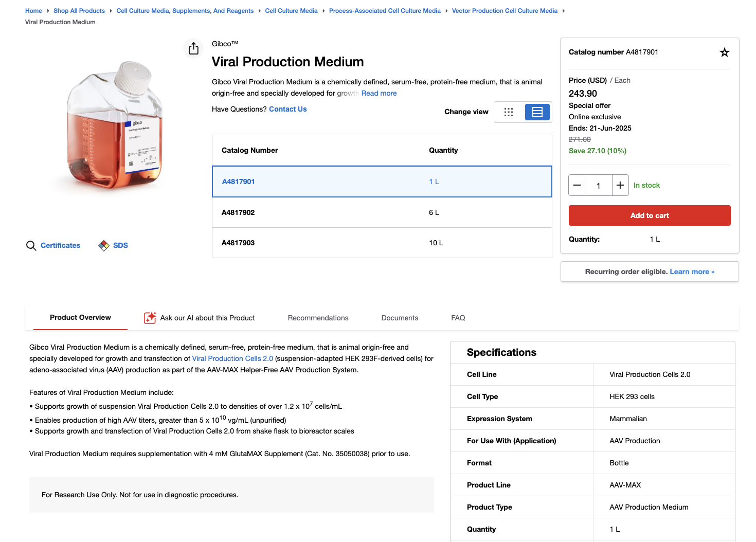This screenshot has width=756, height=542.
Task: Open the Recommendations tab
Action: tap(318, 318)
